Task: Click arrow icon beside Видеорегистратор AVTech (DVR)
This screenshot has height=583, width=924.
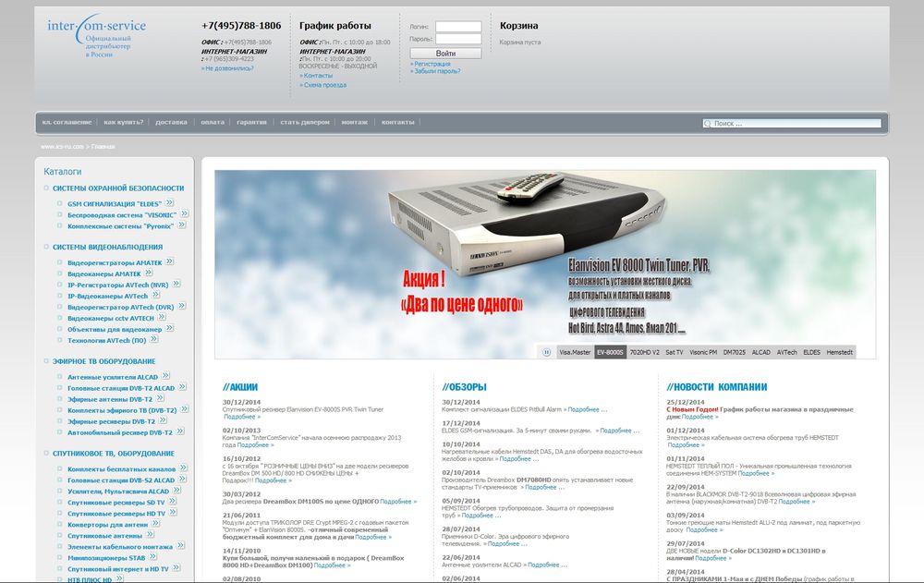Action: point(182,307)
